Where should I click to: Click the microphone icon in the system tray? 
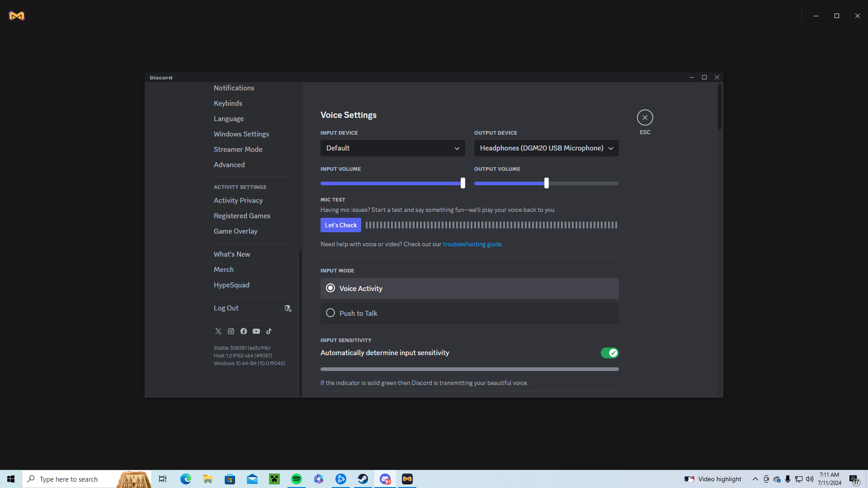pos(788,479)
